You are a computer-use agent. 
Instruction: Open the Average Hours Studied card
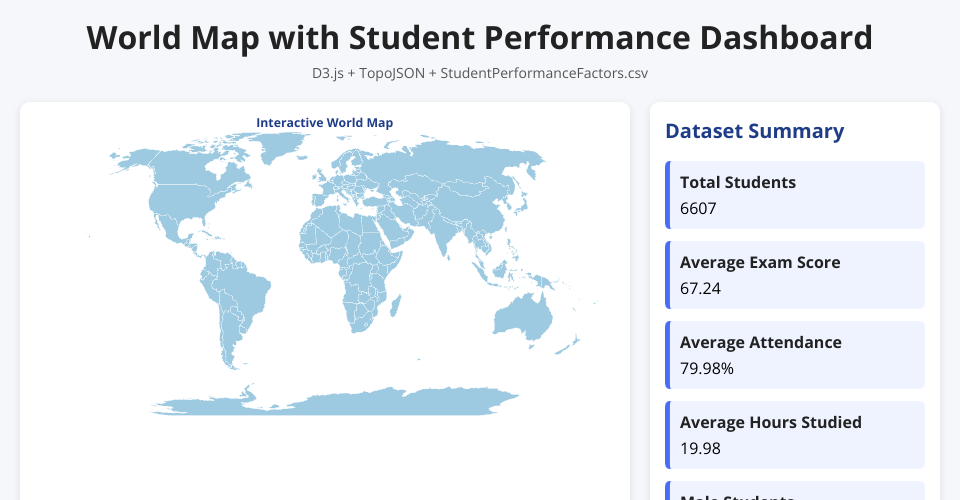(795, 435)
